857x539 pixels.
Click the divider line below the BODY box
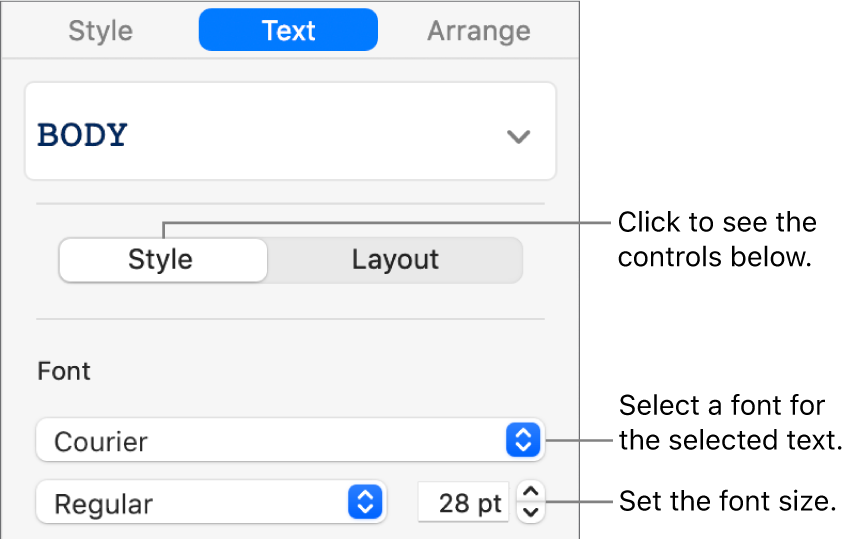[x=290, y=204]
